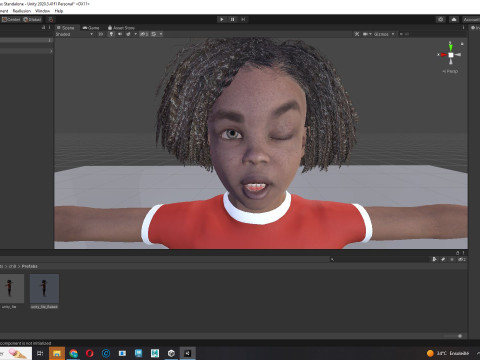Image resolution: width=480 pixels, height=360 pixels.
Task: Open Scene view panel options menu
Action: click(x=463, y=28)
